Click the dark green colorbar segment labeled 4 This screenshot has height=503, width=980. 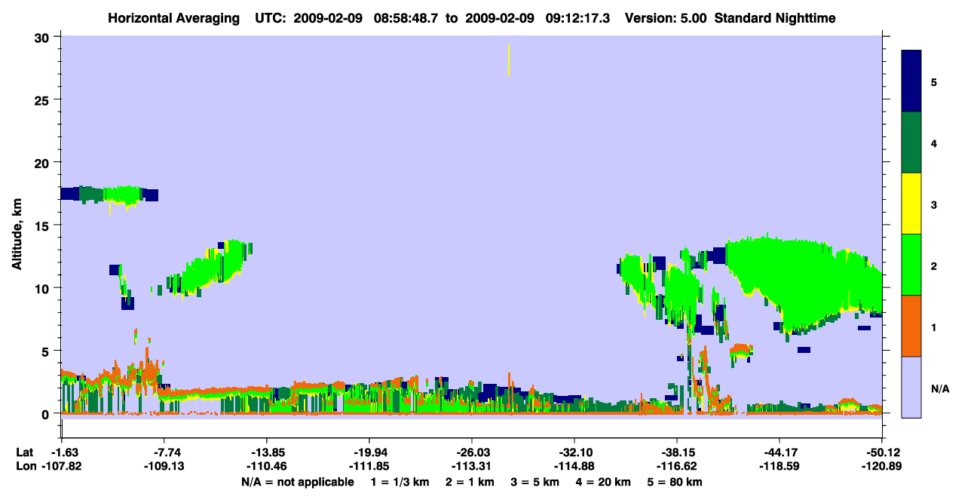911,143
